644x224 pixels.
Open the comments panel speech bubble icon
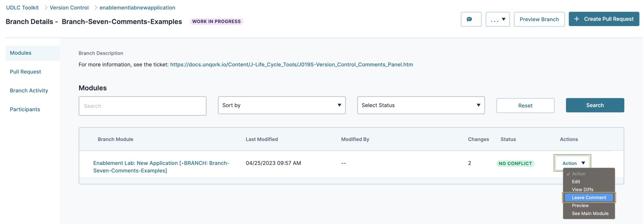tap(471, 19)
